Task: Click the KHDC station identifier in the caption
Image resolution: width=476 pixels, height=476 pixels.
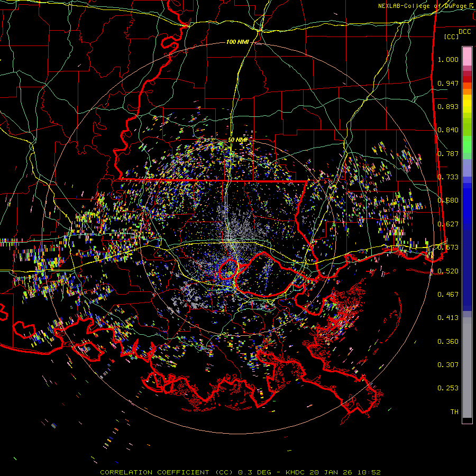Action: (x=295, y=472)
